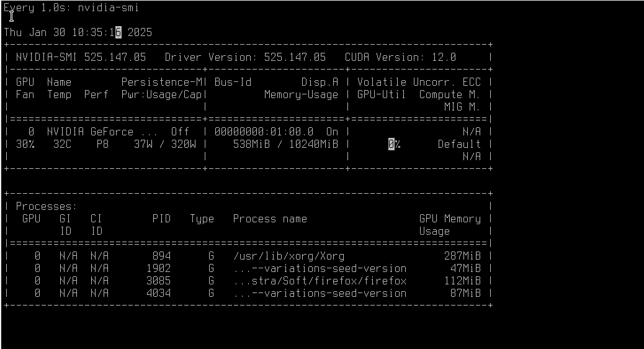Viewport: 644px width, 349px height.
Task: Click memory usage '538MiB / 10240MiB'
Action: (285, 144)
